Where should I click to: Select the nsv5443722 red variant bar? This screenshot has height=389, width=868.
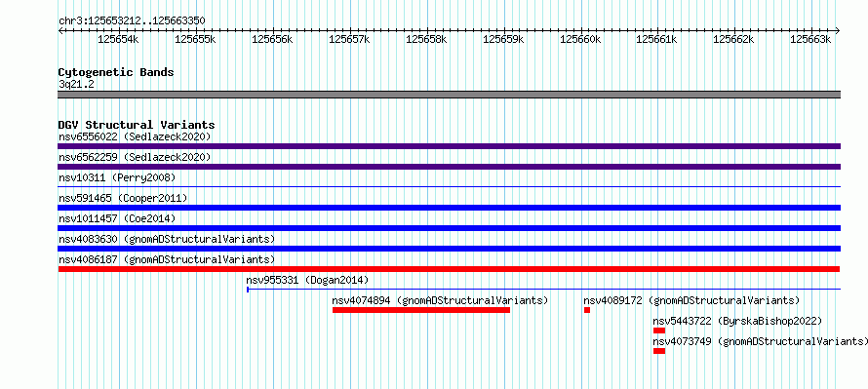pyautogui.click(x=658, y=331)
